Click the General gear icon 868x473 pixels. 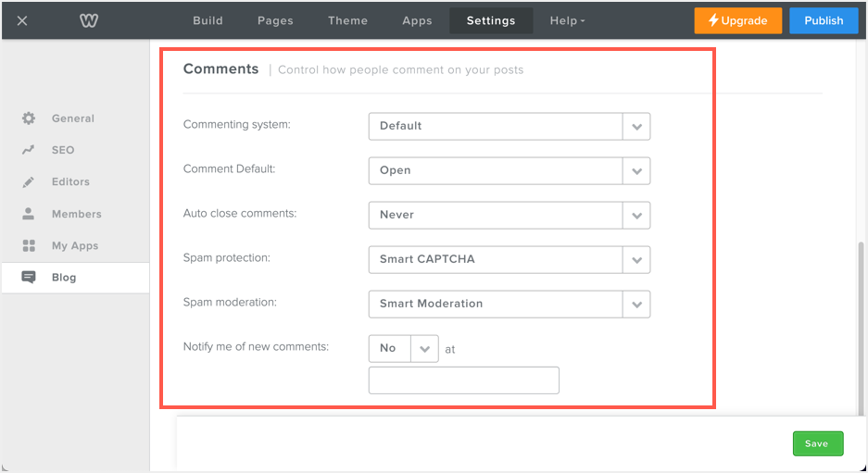[x=29, y=118]
